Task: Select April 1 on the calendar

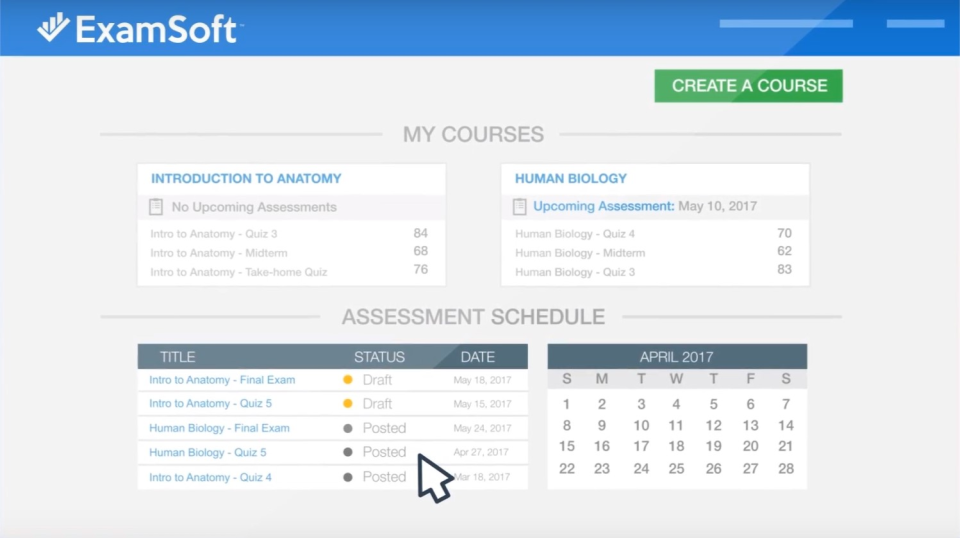Action: coord(566,405)
